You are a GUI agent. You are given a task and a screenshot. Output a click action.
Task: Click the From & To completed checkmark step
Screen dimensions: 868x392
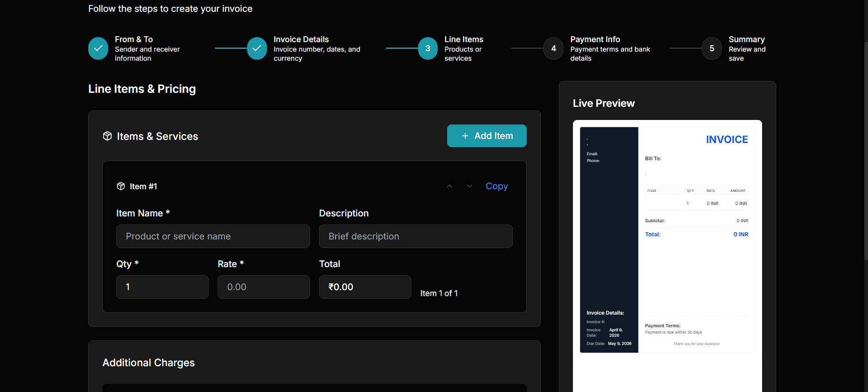coord(98,48)
